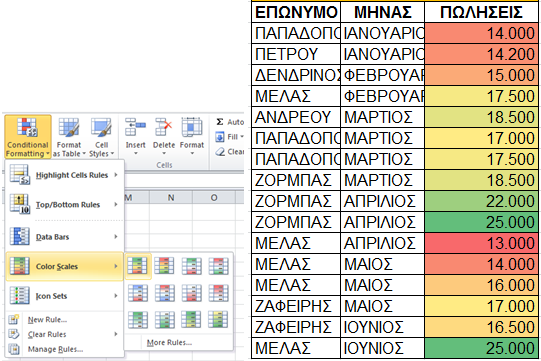The height and width of the screenshot is (361, 541).
Task: Click the 22.000 row ΑΠΡΙΛΙΟΣ cell
Action: [x=383, y=201]
